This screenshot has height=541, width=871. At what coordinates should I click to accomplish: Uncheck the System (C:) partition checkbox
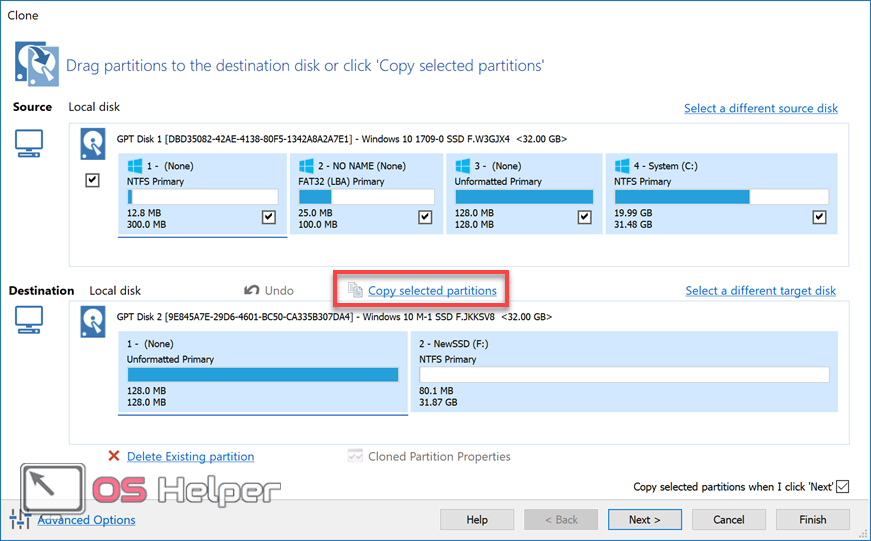(820, 217)
